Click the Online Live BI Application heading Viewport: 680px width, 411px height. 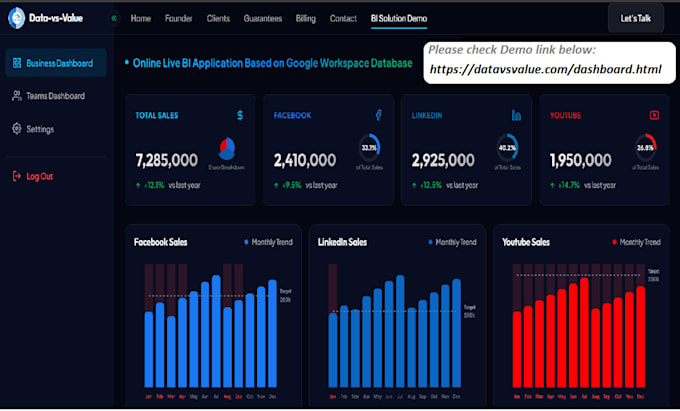[x=272, y=63]
